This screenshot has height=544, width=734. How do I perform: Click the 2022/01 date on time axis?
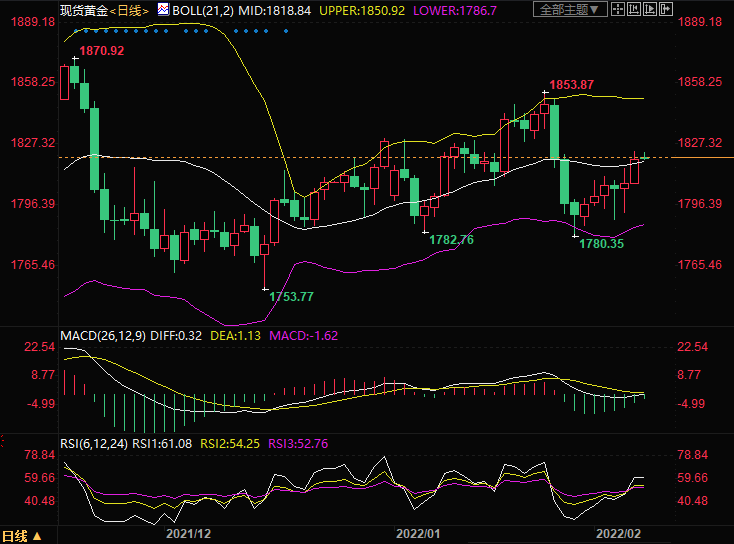coord(418,534)
